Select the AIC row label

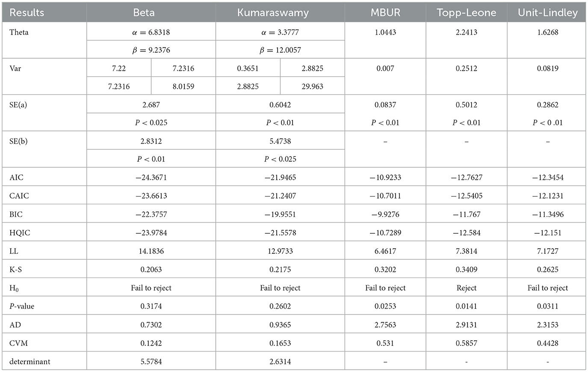tap(16, 177)
